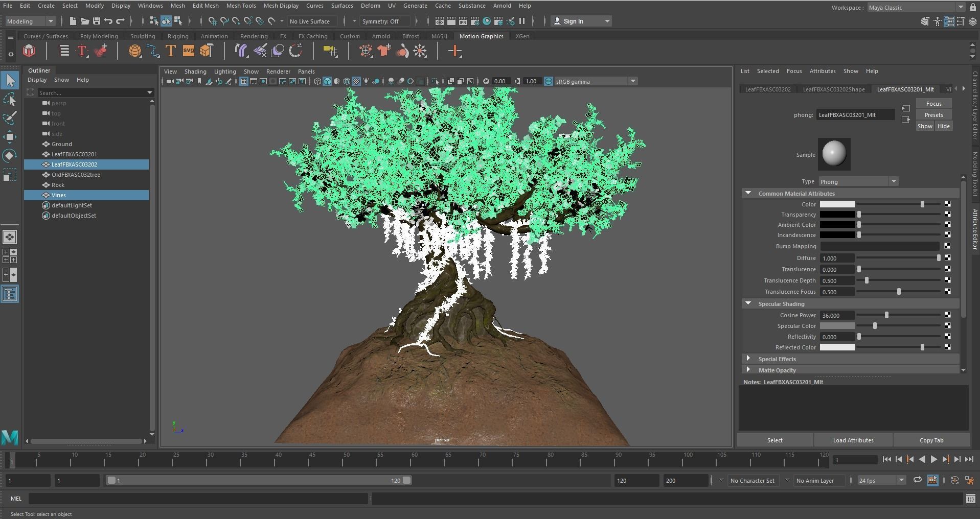This screenshot has height=519, width=980.
Task: Click the map button next to Color attribute
Action: 948,204
